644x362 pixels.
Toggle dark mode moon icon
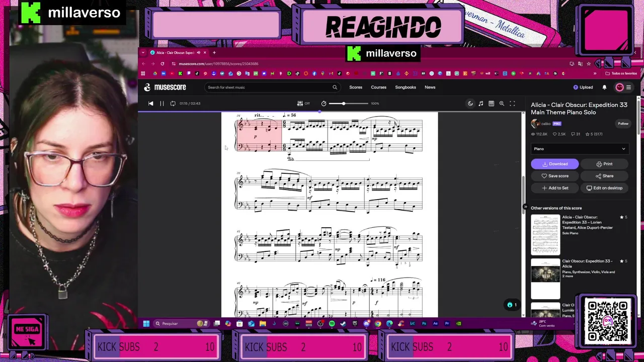pyautogui.click(x=470, y=103)
